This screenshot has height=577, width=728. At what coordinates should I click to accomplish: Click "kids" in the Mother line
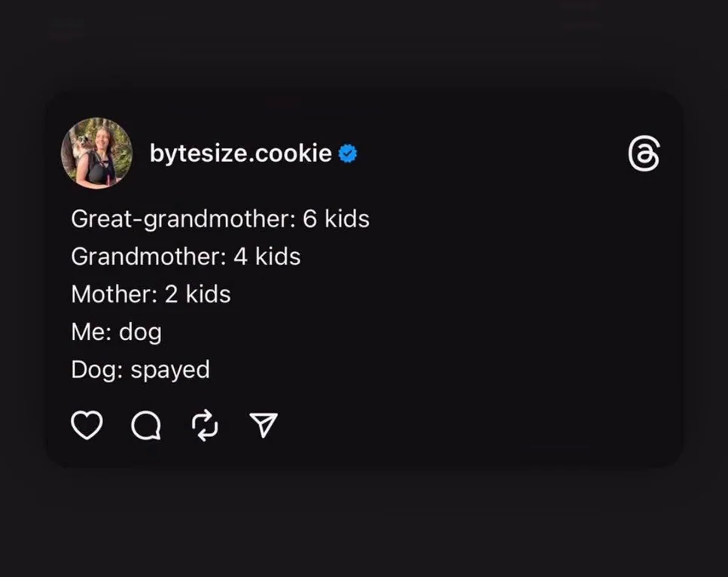coord(208,294)
